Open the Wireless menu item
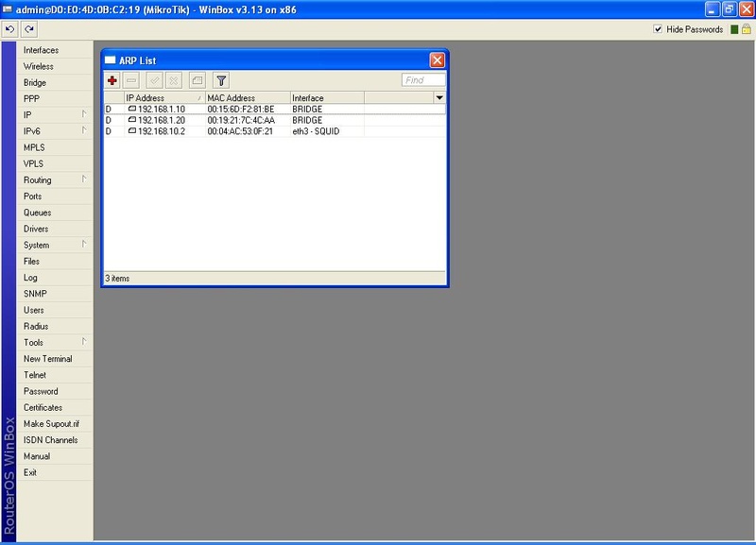 pyautogui.click(x=55, y=66)
